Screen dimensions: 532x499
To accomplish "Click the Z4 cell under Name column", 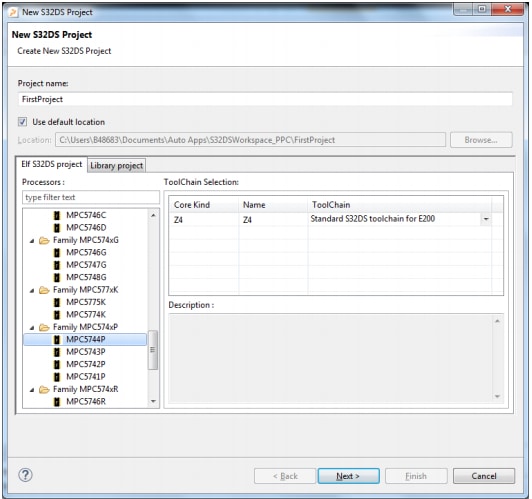I will tap(273, 220).
